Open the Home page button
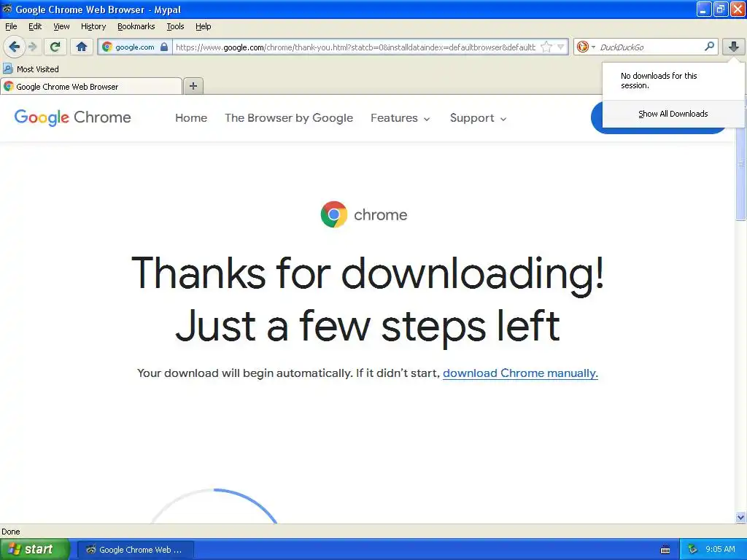747x560 pixels. click(x=82, y=47)
